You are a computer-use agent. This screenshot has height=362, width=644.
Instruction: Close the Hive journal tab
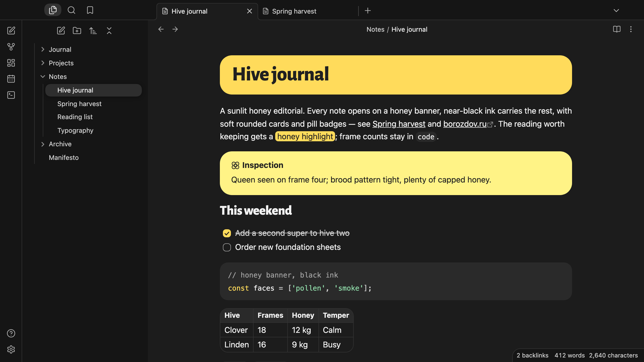point(250,11)
